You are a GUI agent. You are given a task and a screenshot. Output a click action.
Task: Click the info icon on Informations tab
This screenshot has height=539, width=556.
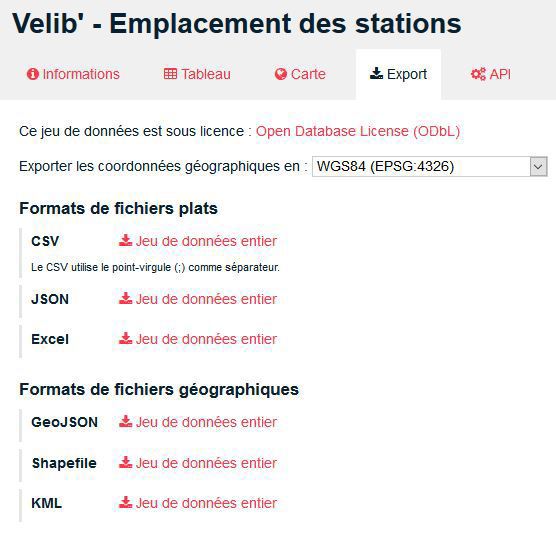point(33,74)
